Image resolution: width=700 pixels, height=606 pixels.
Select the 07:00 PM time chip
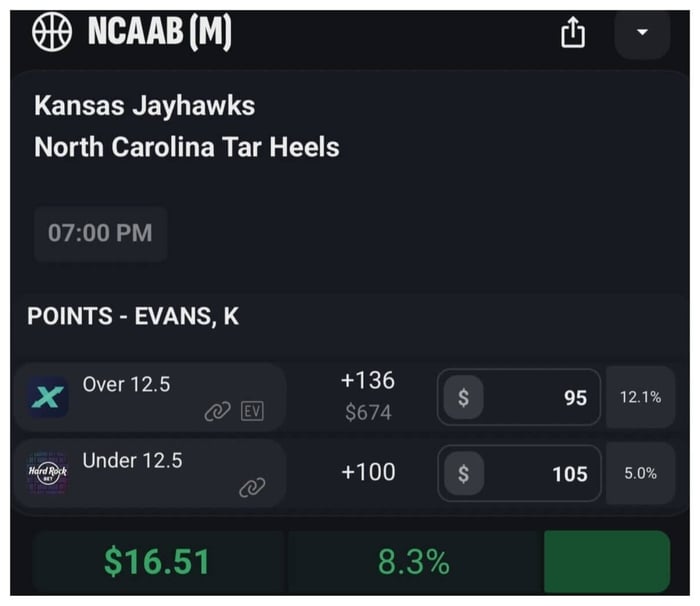(100, 233)
